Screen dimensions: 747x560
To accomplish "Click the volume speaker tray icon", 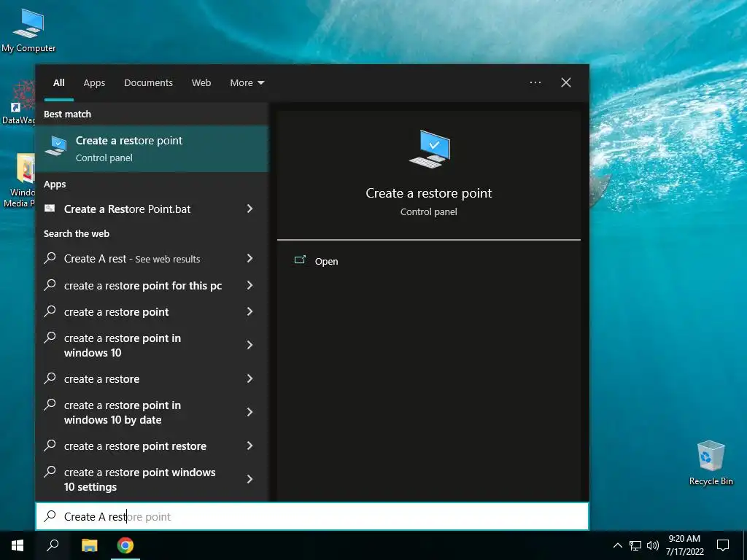I will pos(653,545).
